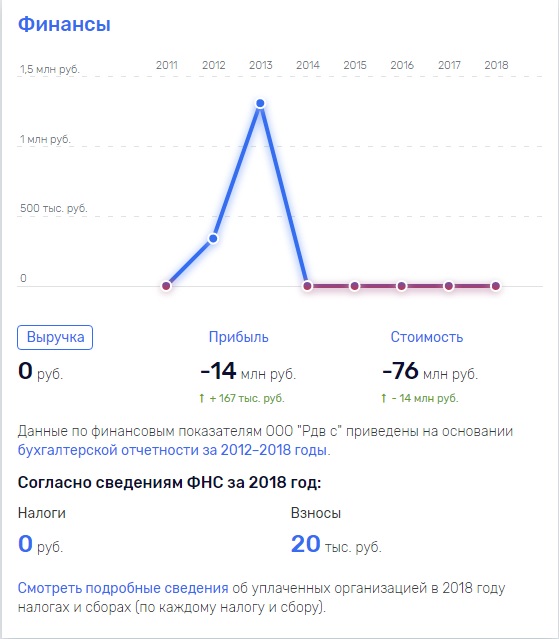Open Смотреть подробные сведения link

[123, 588]
